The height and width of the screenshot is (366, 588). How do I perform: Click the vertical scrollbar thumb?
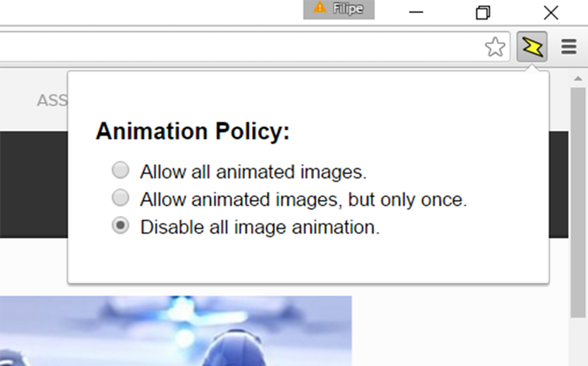578,202
